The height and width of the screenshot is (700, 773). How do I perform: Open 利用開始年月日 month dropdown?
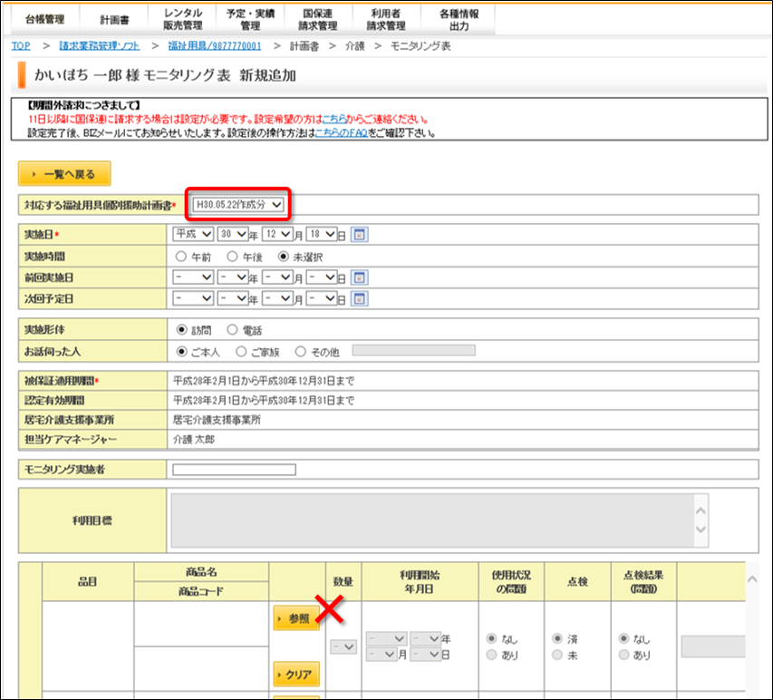point(382,654)
